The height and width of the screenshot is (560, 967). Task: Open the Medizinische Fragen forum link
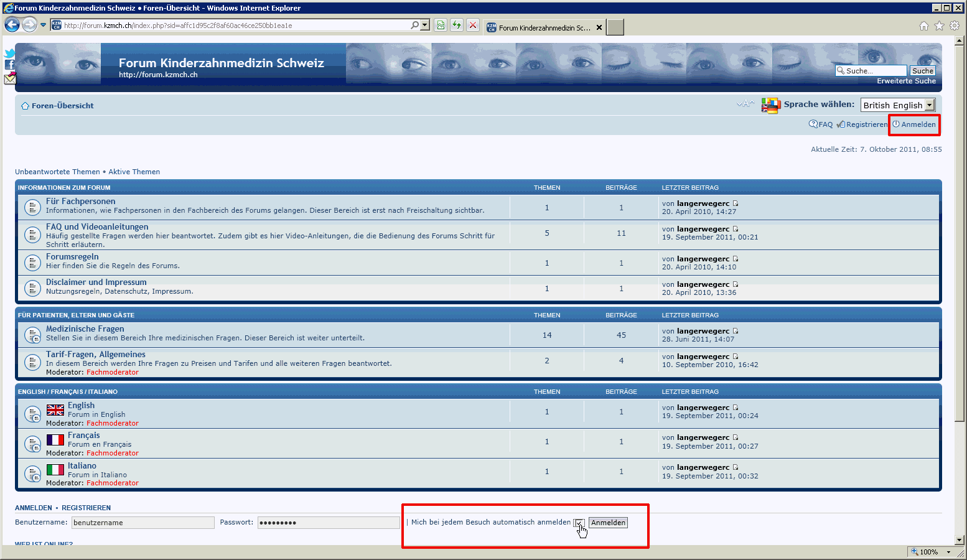[x=85, y=329]
